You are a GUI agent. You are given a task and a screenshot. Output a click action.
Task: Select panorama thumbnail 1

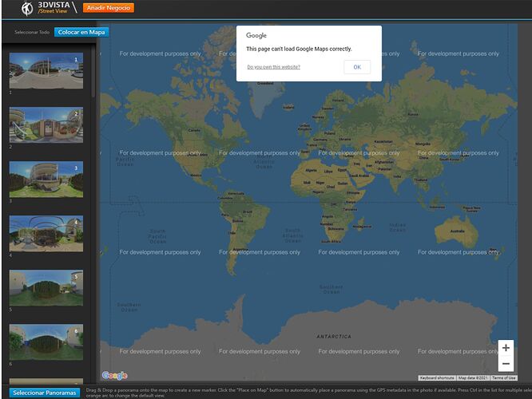point(46,70)
